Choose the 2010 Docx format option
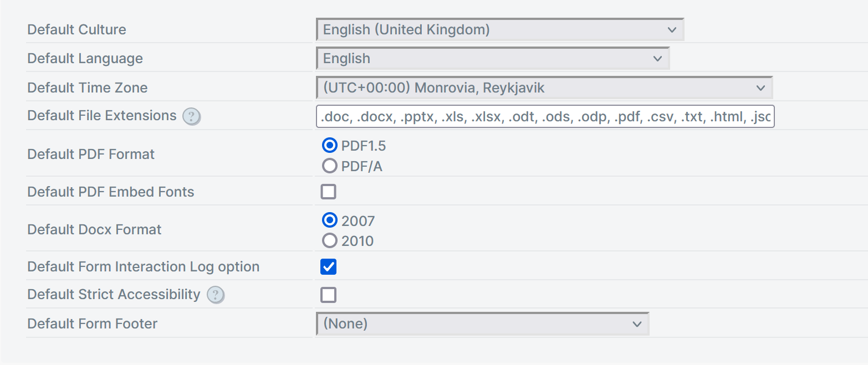Image resolution: width=868 pixels, height=365 pixels. tap(330, 240)
